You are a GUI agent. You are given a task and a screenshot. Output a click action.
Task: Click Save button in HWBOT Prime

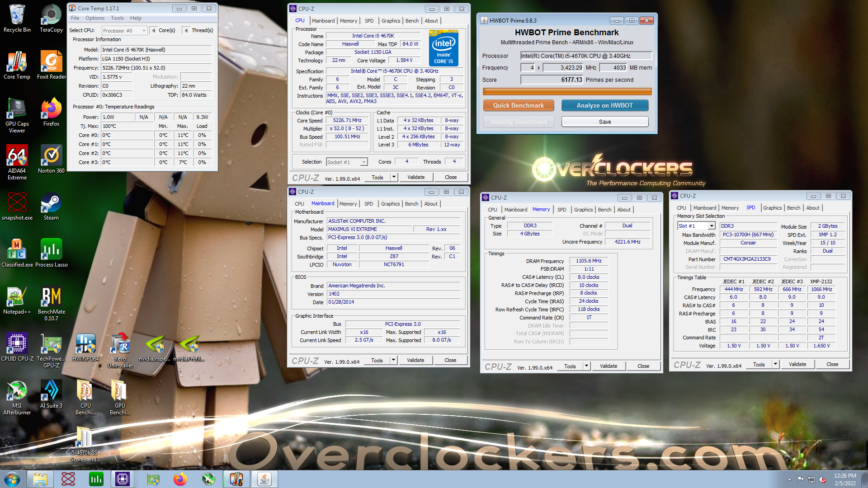[604, 122]
